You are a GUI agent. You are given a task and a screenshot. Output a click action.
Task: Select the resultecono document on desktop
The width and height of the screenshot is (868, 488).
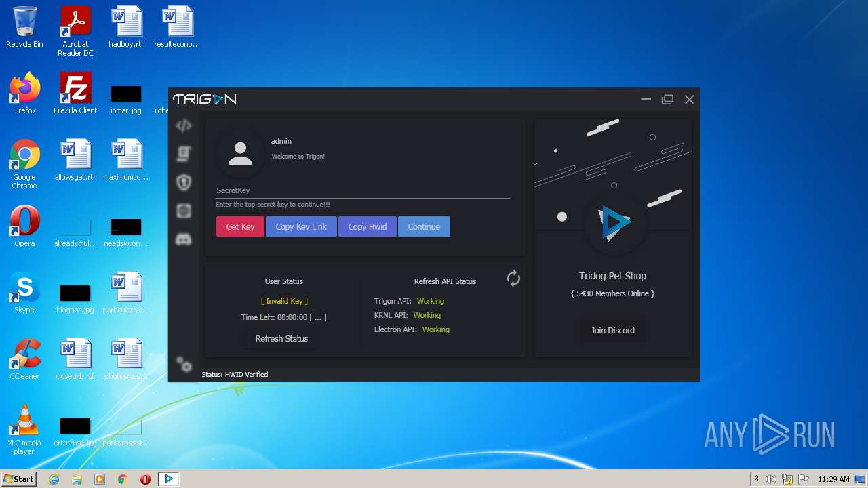(177, 27)
